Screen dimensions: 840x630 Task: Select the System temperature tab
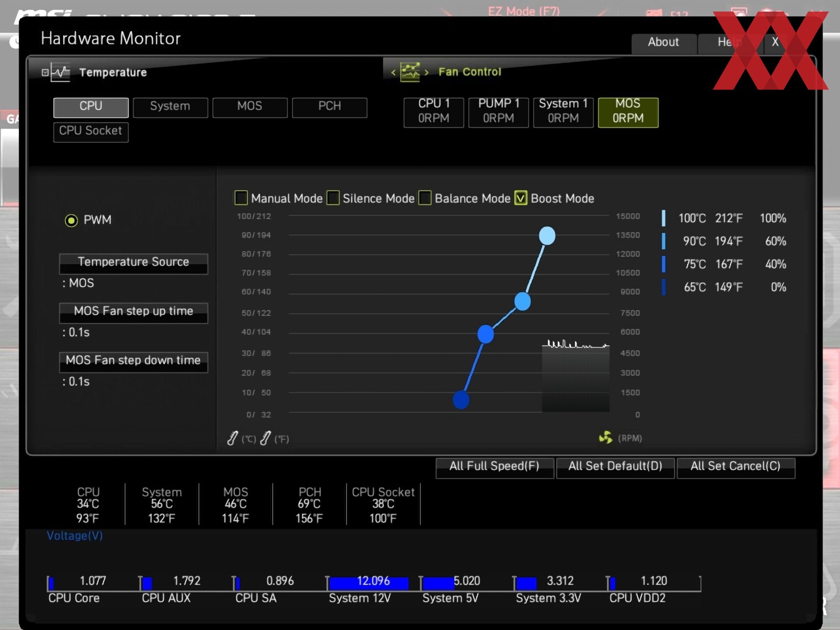click(170, 107)
